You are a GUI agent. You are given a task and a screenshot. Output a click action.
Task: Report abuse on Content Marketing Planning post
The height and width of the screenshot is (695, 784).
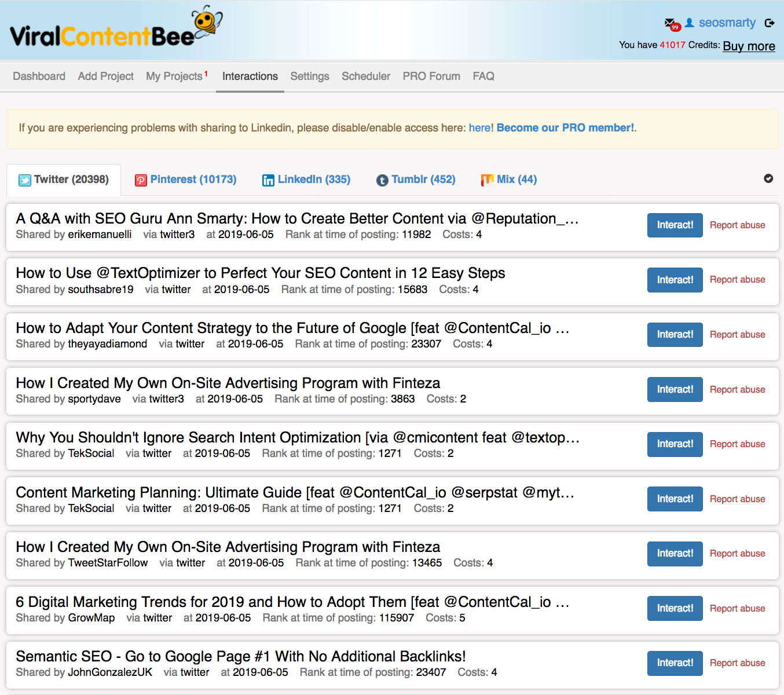tap(737, 499)
